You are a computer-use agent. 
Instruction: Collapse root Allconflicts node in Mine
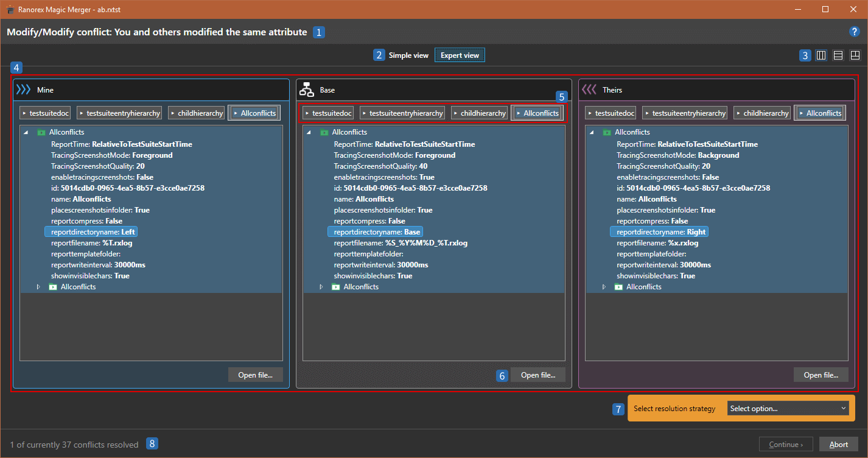tap(26, 132)
